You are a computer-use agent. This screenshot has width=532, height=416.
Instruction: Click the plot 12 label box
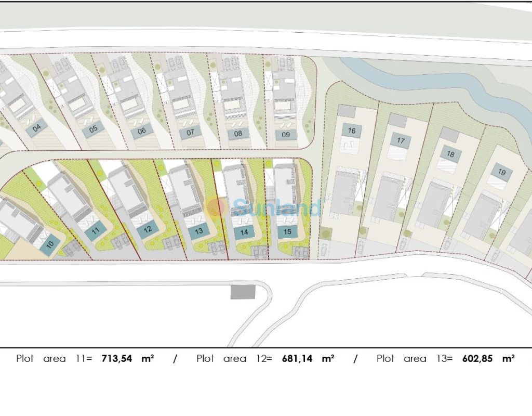point(148,229)
